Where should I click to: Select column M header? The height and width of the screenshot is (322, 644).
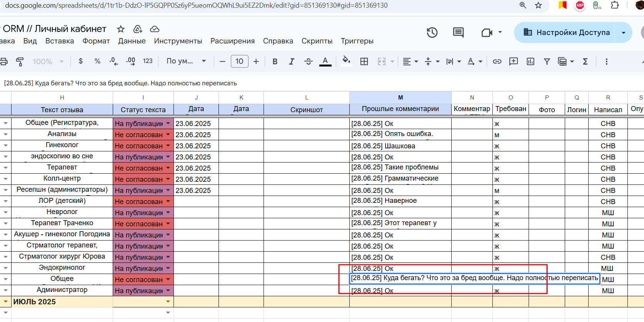click(x=400, y=98)
